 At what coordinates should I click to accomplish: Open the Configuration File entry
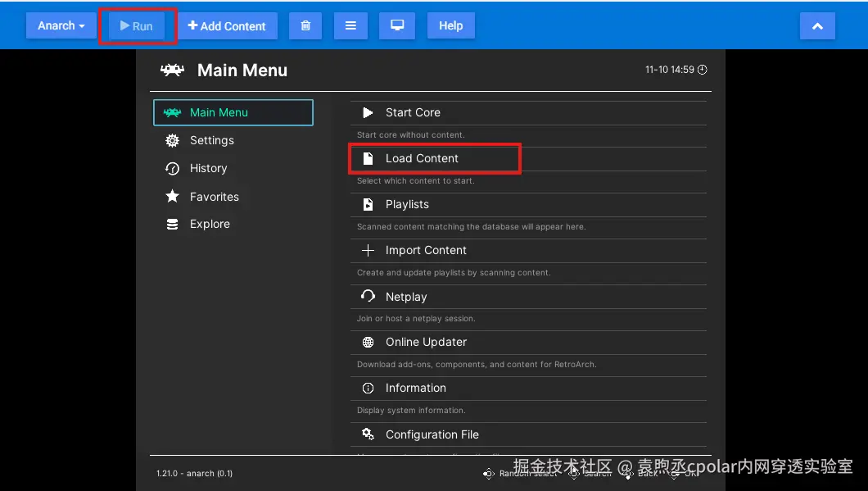coord(529,434)
